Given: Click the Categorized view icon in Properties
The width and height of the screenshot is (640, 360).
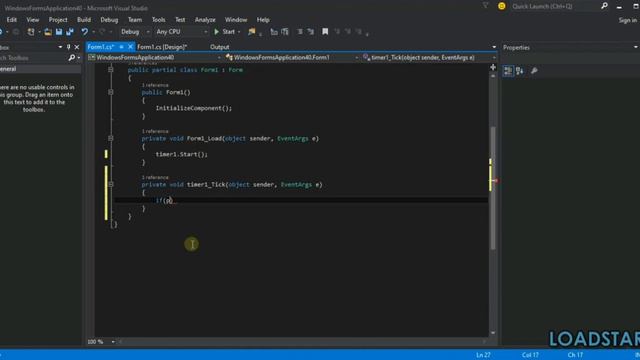Looking at the screenshot, I should [508, 71].
